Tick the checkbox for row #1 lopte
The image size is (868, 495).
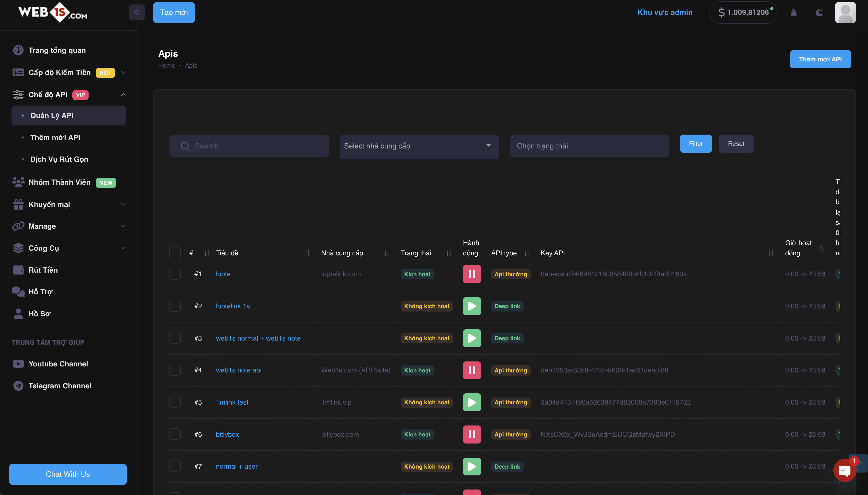(175, 274)
